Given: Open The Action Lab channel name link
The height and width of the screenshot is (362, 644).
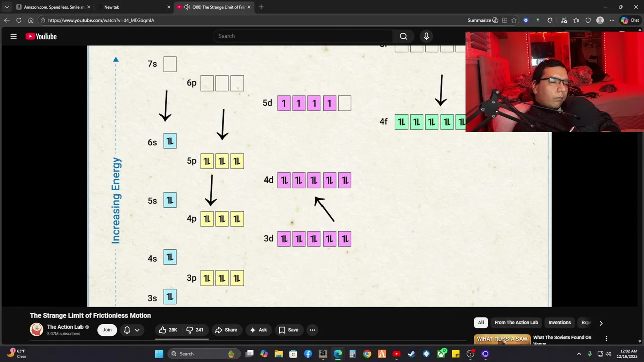Looking at the screenshot, I should click(65, 327).
